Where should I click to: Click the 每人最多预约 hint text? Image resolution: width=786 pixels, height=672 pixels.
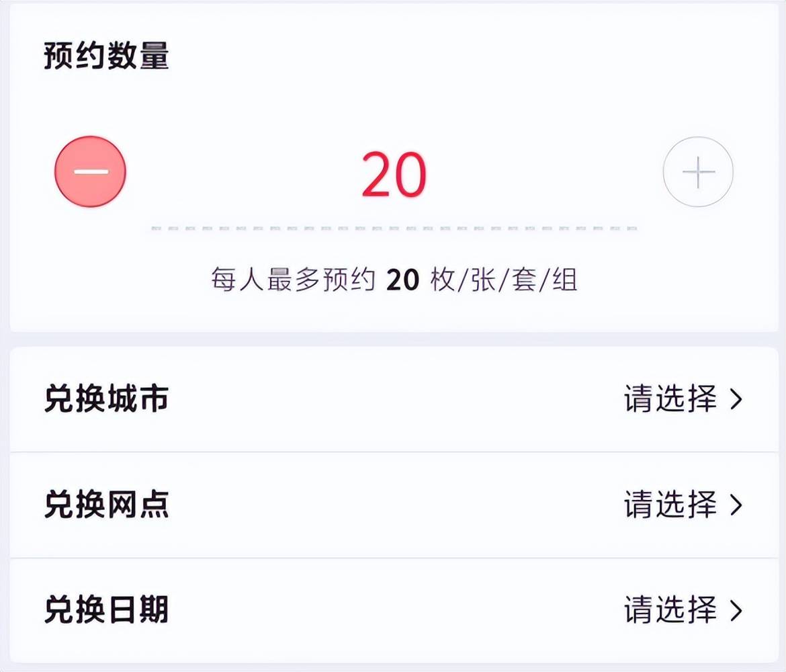tap(292, 280)
